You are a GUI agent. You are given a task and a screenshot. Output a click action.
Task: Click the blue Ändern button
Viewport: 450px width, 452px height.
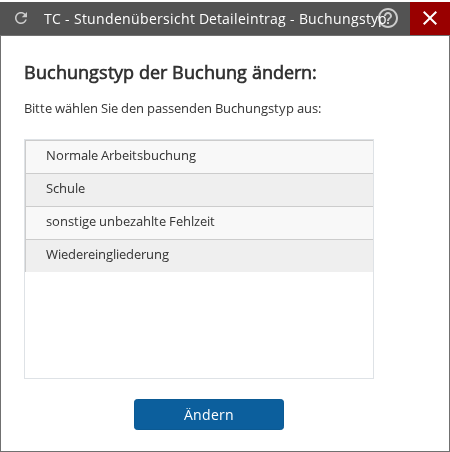(x=209, y=414)
